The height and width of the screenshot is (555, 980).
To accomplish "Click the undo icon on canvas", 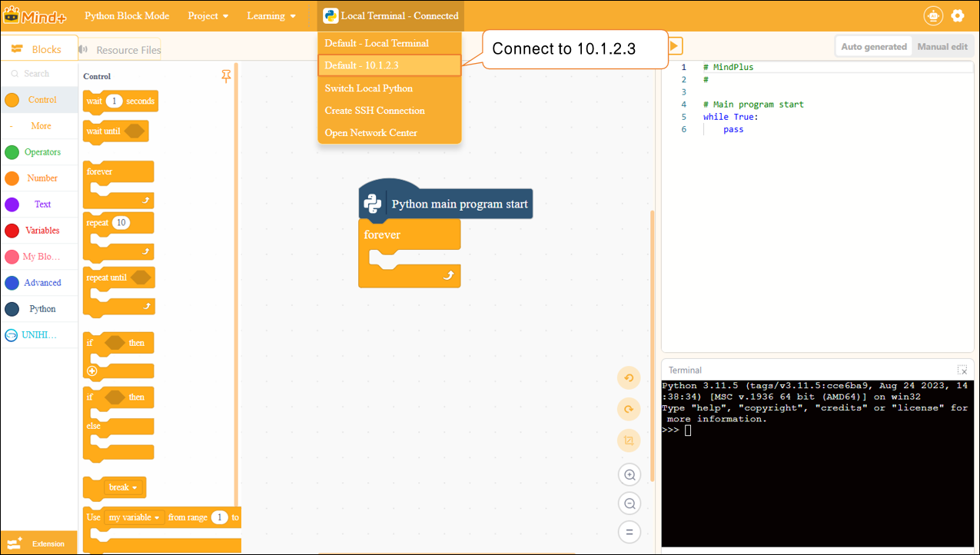I will [629, 377].
